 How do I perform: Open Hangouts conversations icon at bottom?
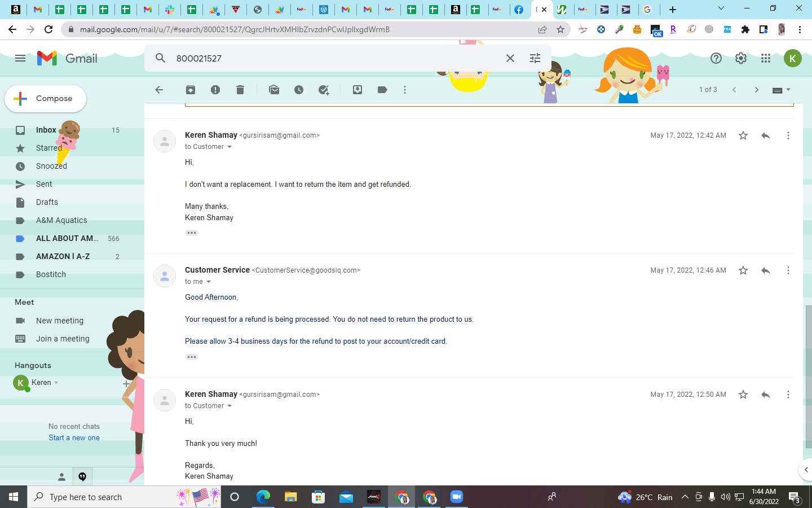(82, 477)
